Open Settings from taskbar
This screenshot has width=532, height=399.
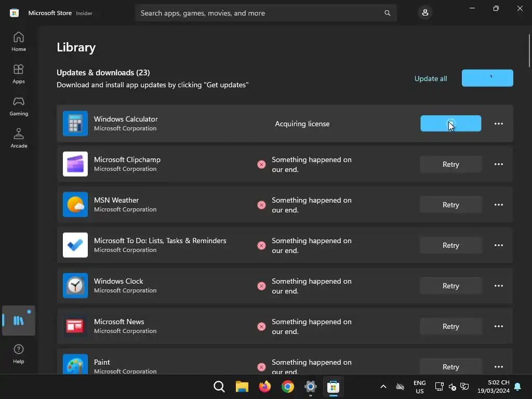point(311,387)
